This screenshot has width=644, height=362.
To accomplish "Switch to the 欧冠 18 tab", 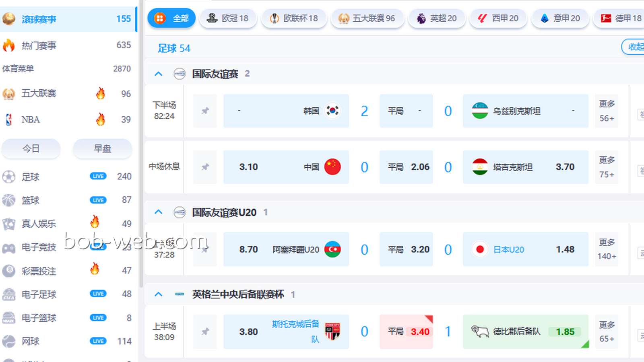I will point(228,18).
